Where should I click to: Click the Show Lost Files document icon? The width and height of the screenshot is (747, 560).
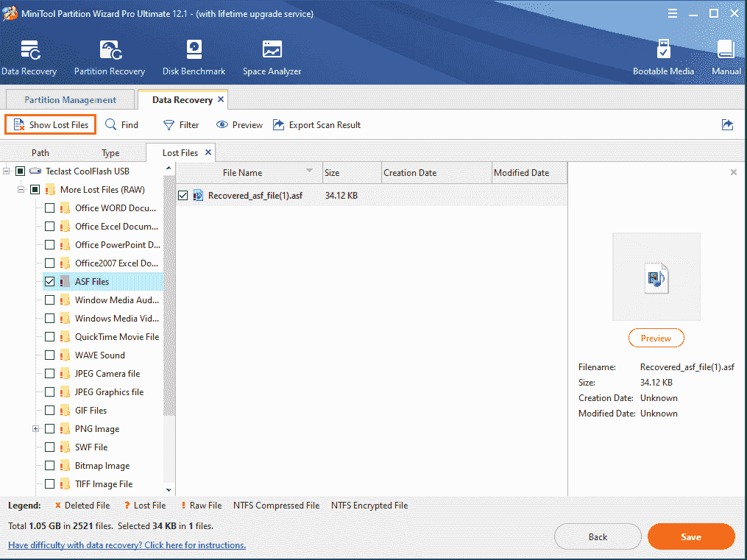[x=19, y=125]
